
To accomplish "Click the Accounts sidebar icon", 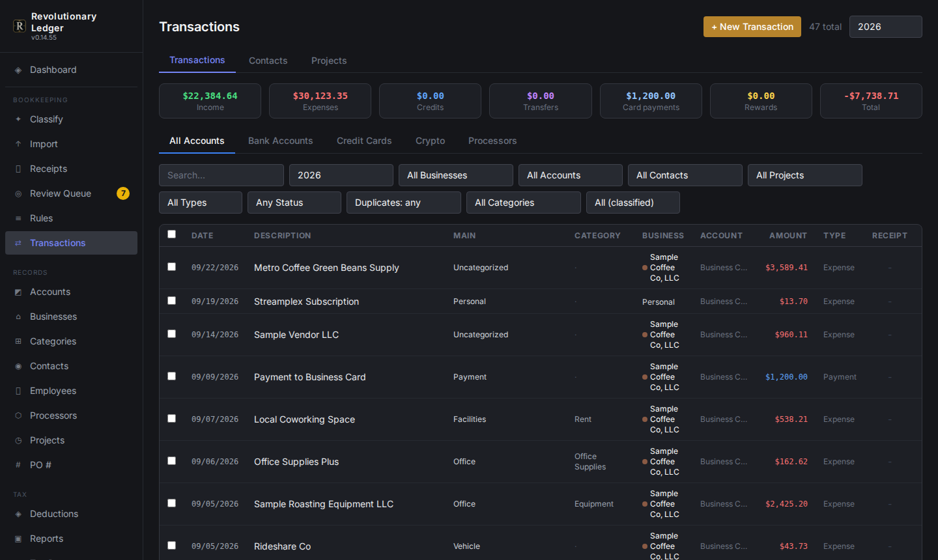I will [x=18, y=292].
